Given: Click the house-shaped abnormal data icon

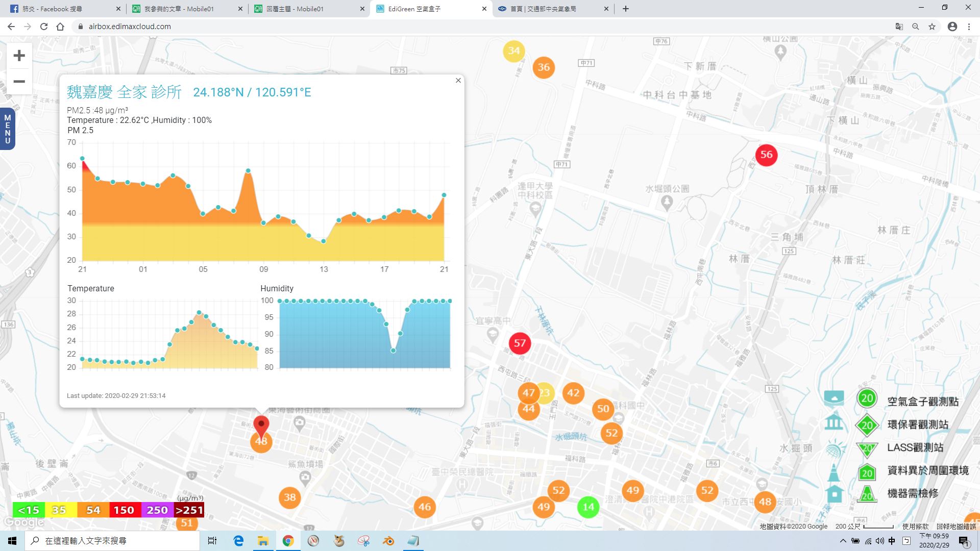Looking at the screenshot, I should (x=835, y=494).
